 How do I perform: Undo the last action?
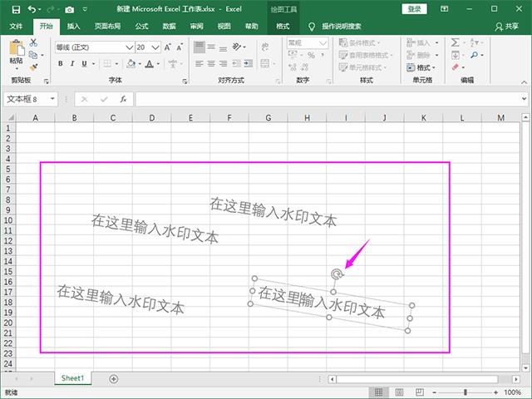32,9
